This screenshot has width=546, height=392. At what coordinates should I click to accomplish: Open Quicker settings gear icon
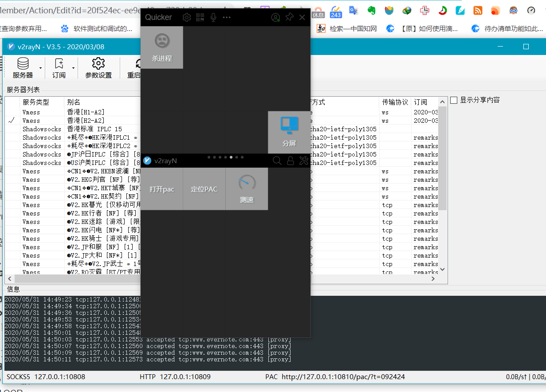[x=187, y=17]
